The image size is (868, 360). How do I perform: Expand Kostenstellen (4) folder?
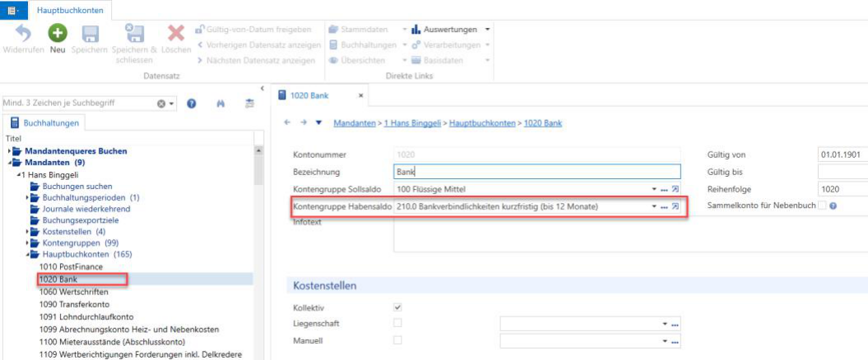tap(28, 232)
